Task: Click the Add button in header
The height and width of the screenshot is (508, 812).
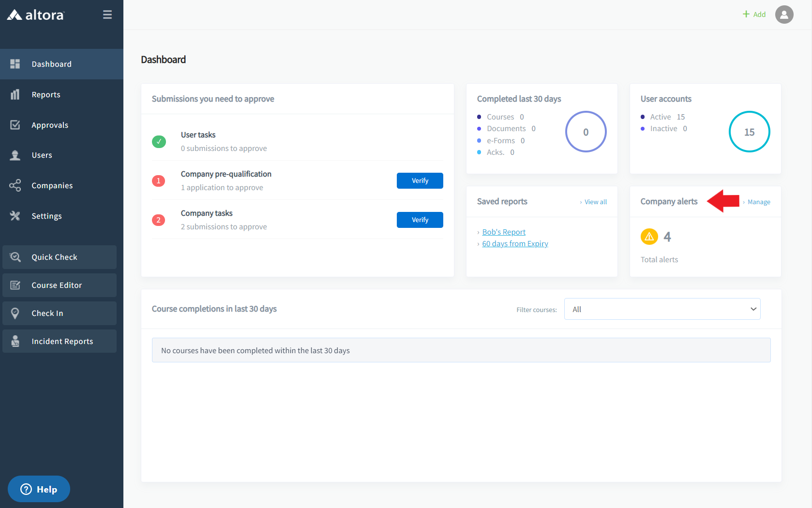Action: [754, 15]
